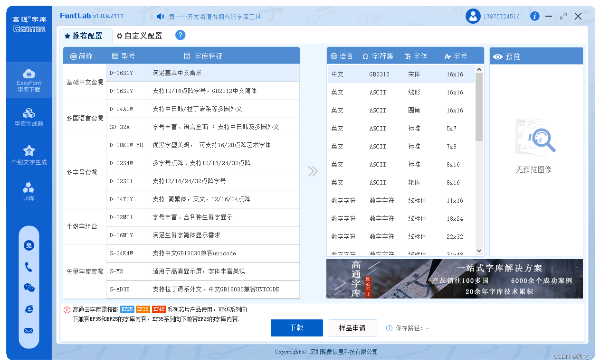Open 个别文字生成 sidebar section
This screenshot has width=600, height=364.
[29, 155]
